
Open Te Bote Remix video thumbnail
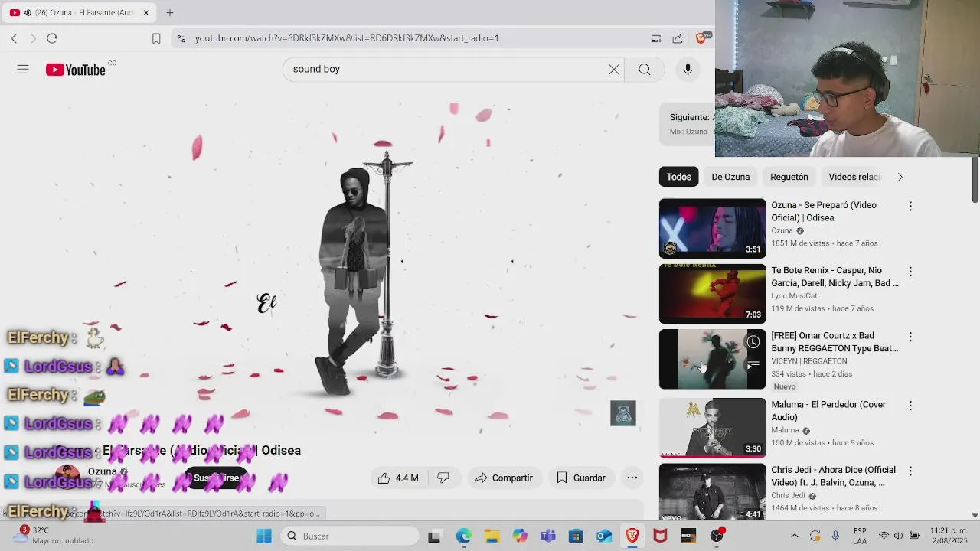(x=712, y=294)
